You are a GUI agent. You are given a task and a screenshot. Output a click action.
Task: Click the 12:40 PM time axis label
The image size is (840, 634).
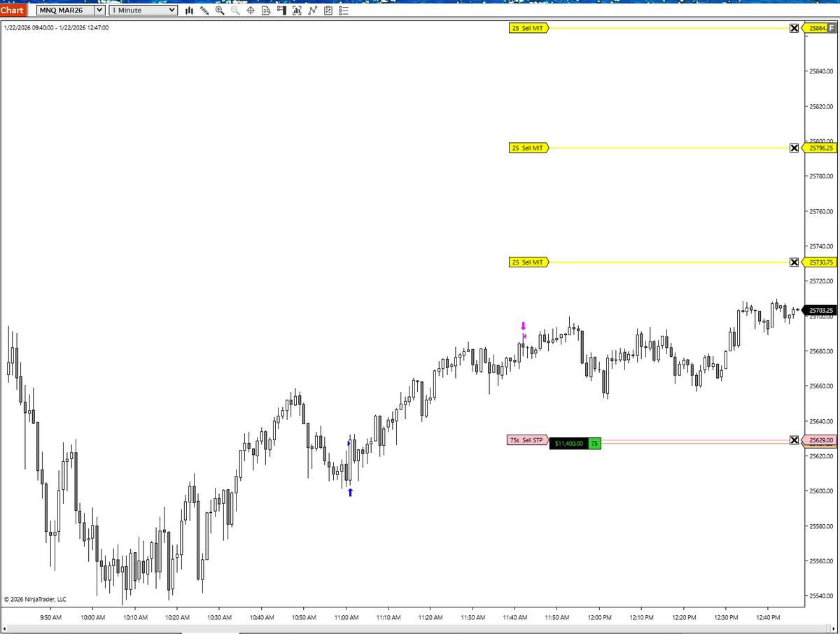(x=769, y=617)
